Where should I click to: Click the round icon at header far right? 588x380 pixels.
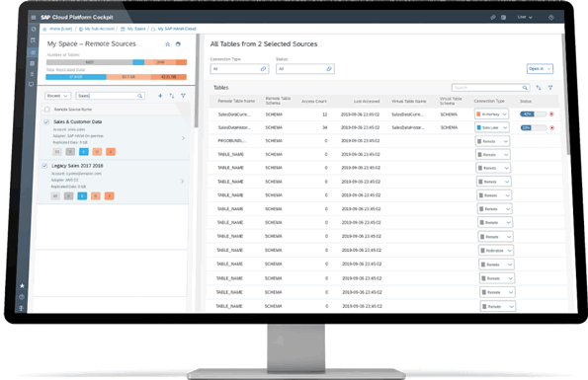[550, 17]
